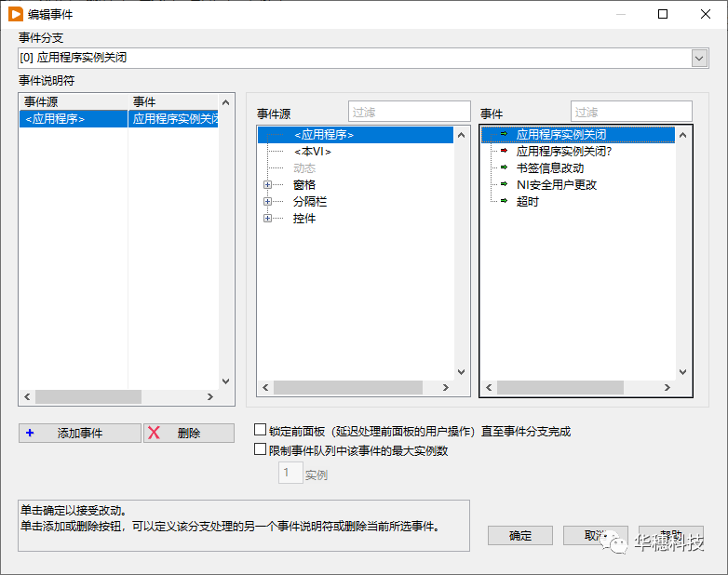Screen dimensions: 728x575
Task: Click the 事件源 filter input field
Action: [x=409, y=112]
